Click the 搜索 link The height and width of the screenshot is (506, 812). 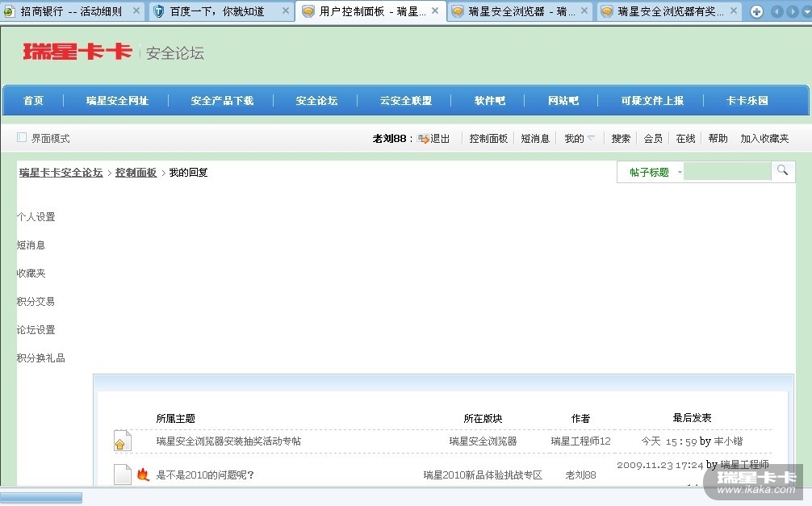click(621, 138)
